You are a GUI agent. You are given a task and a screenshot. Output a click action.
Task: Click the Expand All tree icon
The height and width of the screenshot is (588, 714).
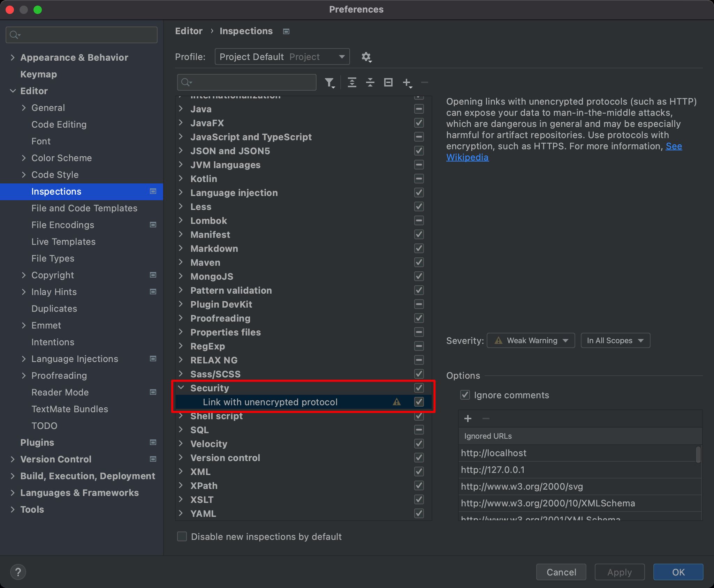point(352,83)
